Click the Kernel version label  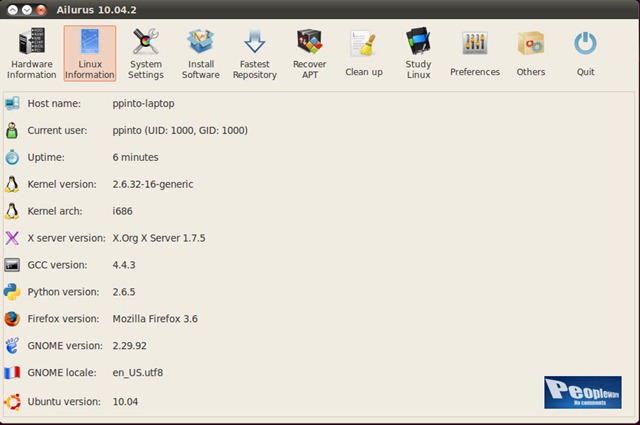pos(62,184)
